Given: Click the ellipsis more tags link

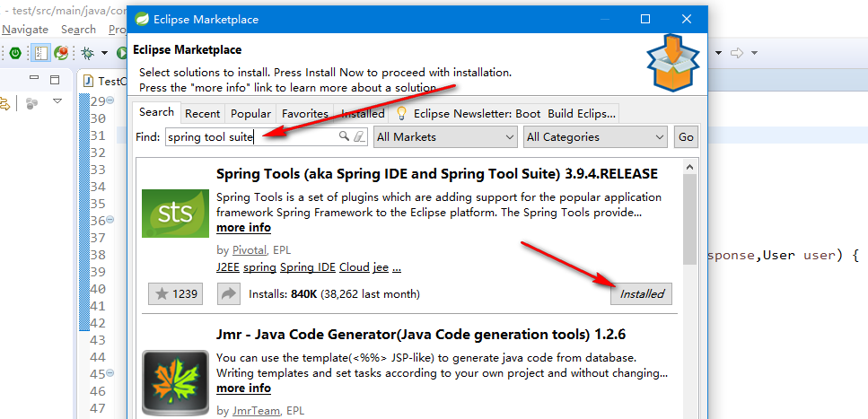Looking at the screenshot, I should pyautogui.click(x=397, y=268).
